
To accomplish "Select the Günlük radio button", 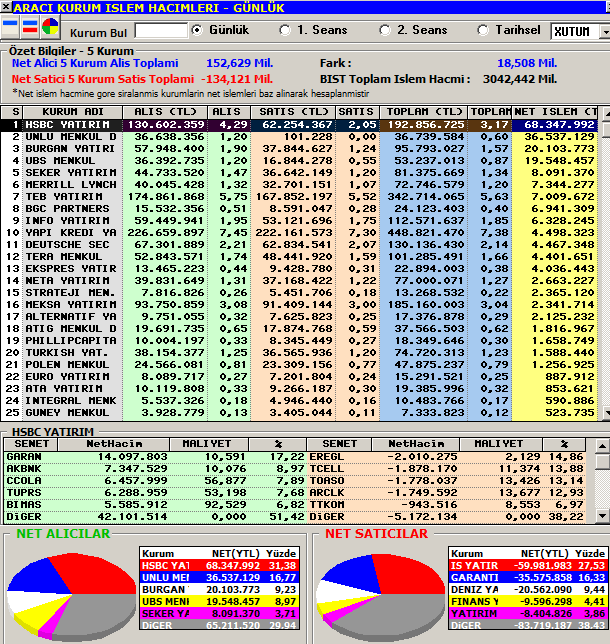I will (198, 30).
